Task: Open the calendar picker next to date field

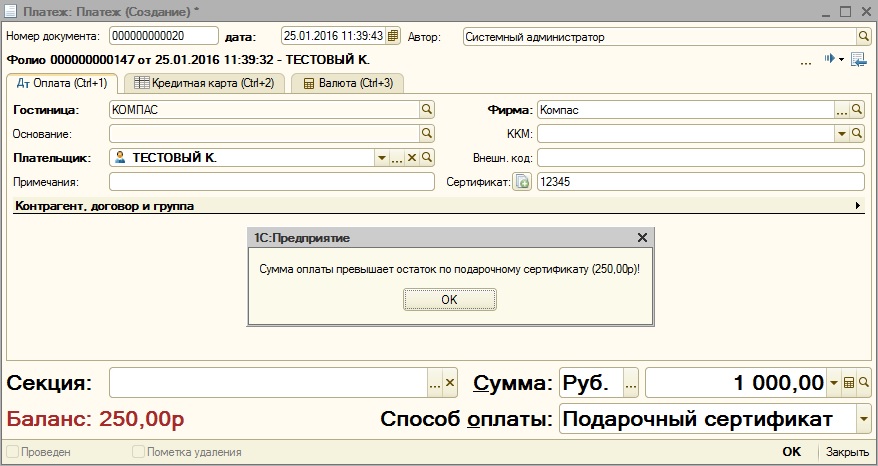Action: tap(393, 36)
